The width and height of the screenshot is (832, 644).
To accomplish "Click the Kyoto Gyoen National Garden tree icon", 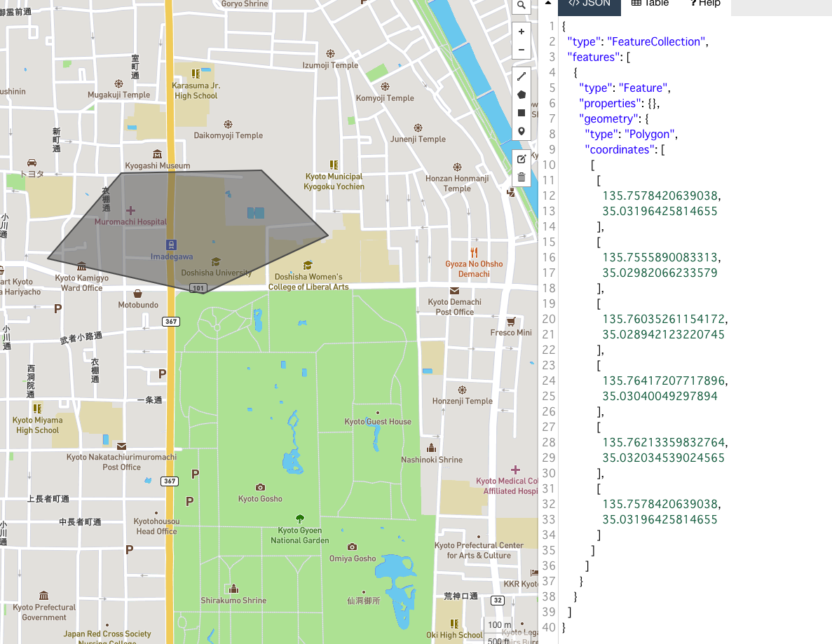I will tap(300, 519).
